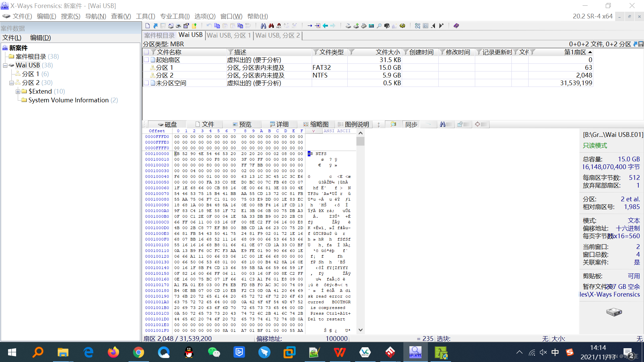The image size is (644, 362).
Task: Click the cyan Back arrow icon
Action: (x=325, y=25)
